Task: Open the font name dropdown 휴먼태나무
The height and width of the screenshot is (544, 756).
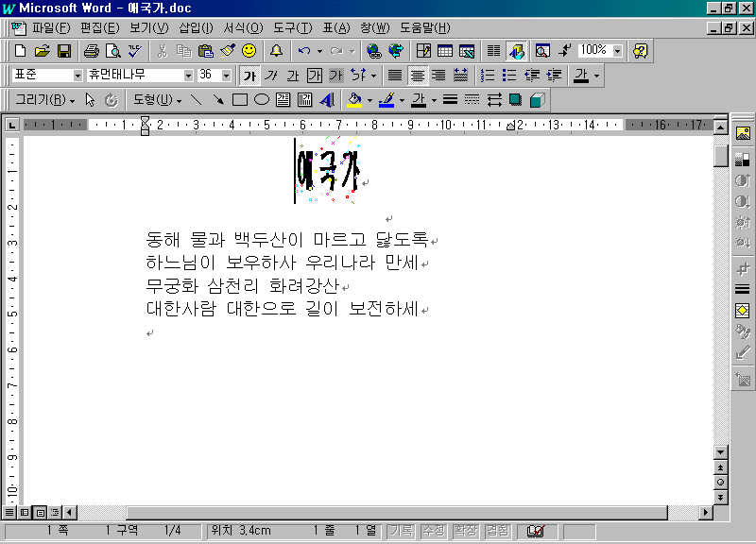Action: pos(188,76)
